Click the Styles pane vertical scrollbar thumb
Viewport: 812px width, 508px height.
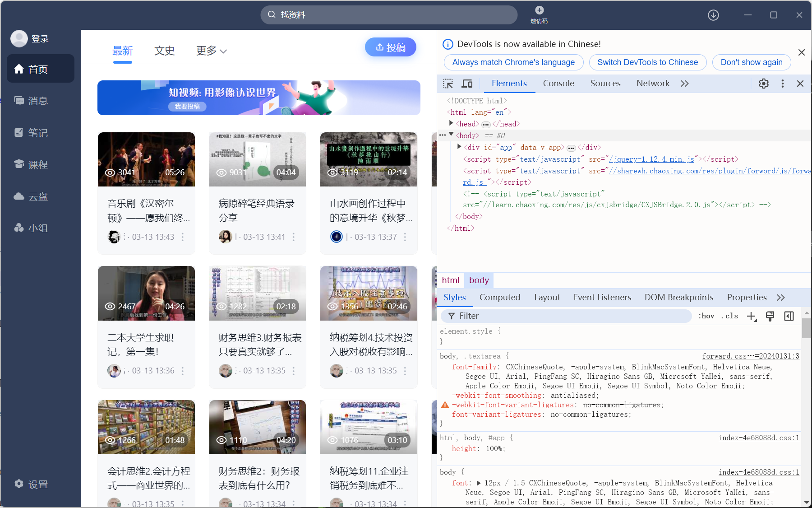pos(807,328)
